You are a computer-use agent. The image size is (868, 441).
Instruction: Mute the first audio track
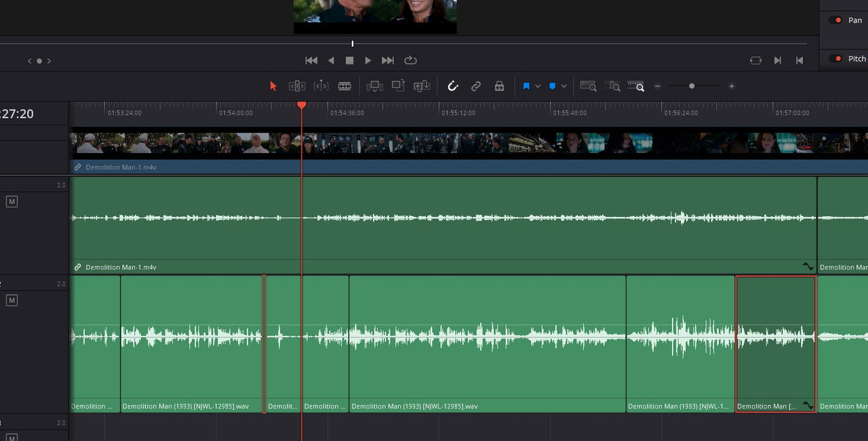[12, 201]
